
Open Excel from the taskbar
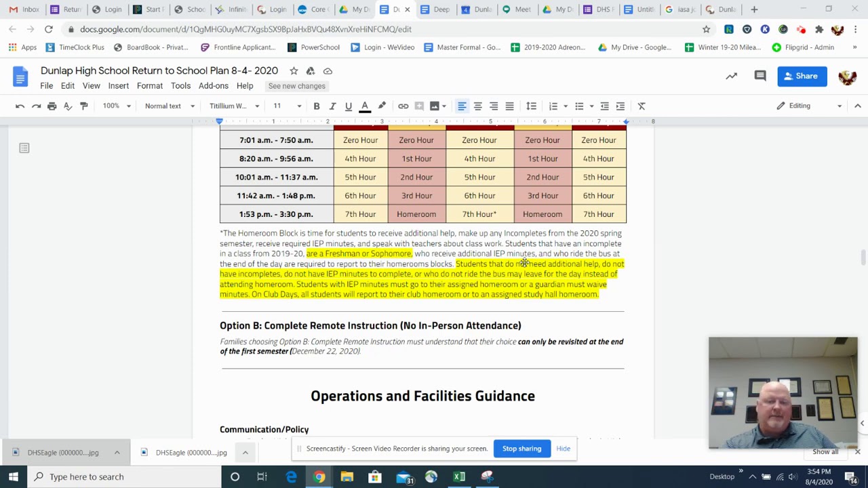459,476
